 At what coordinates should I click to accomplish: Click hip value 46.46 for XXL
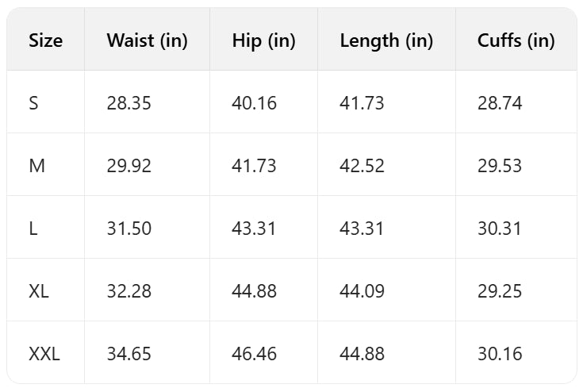(254, 354)
